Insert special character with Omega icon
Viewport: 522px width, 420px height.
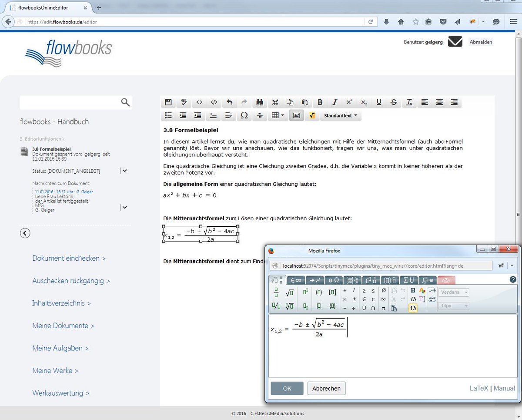(x=244, y=115)
